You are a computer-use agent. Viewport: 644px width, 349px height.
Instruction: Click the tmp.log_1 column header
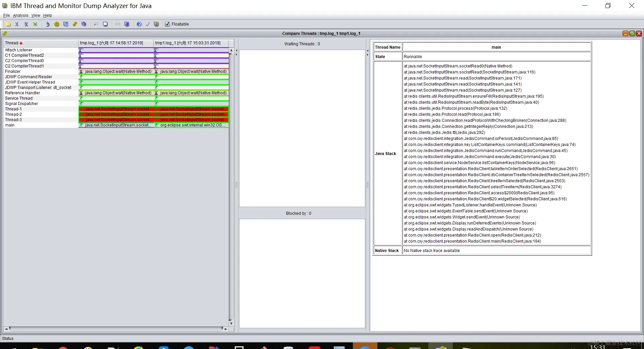[116, 43]
